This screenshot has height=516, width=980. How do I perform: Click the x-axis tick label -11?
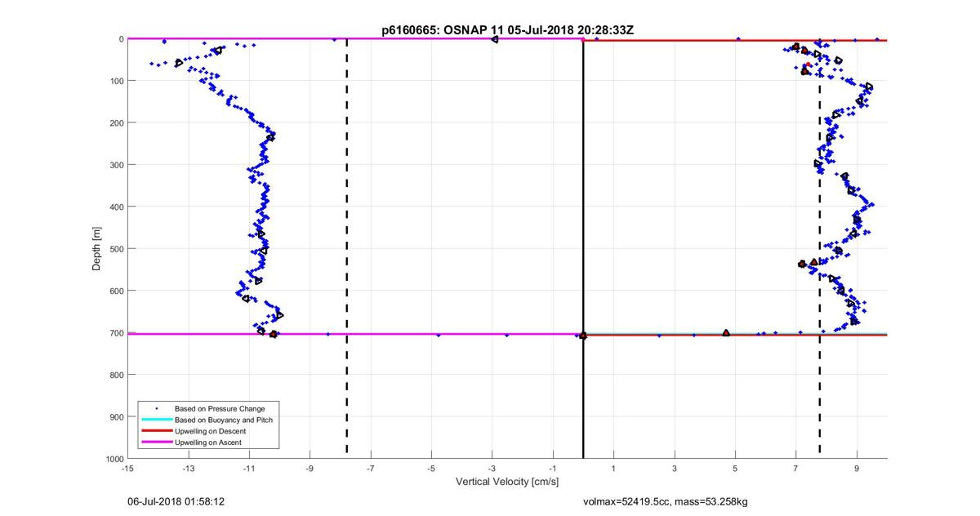tap(249, 469)
